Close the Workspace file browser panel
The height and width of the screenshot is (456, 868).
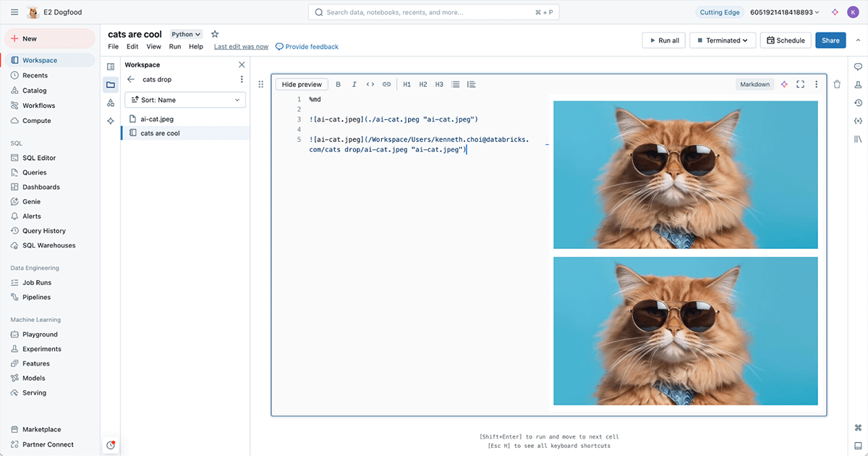(242, 64)
